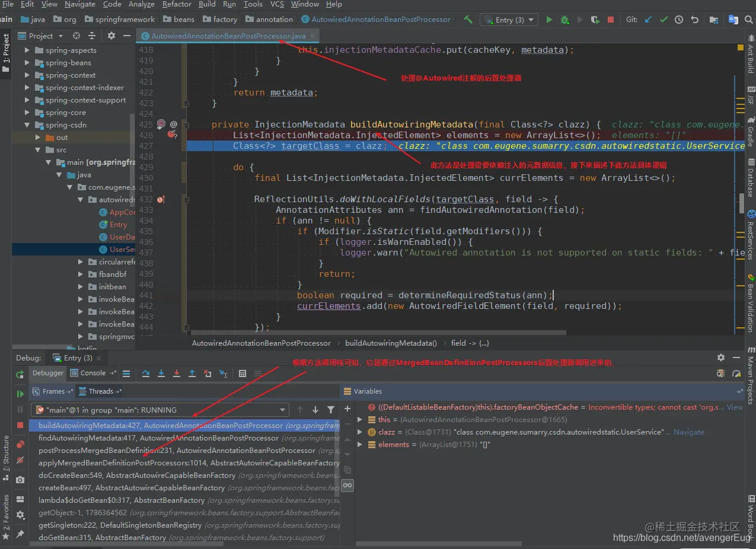Click the editor vertical scrollbar thumb
The width and height of the screenshot is (756, 549).
tap(742, 203)
